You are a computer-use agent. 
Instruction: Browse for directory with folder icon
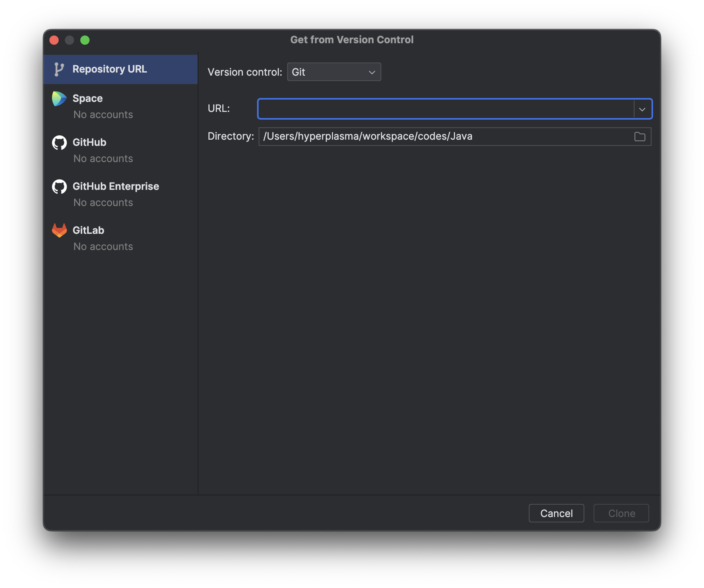tap(640, 137)
